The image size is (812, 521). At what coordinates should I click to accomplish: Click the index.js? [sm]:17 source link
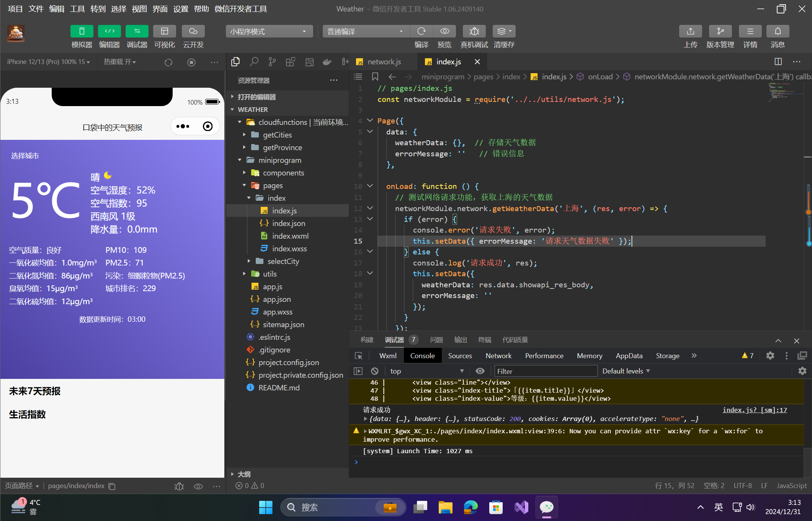pos(755,410)
